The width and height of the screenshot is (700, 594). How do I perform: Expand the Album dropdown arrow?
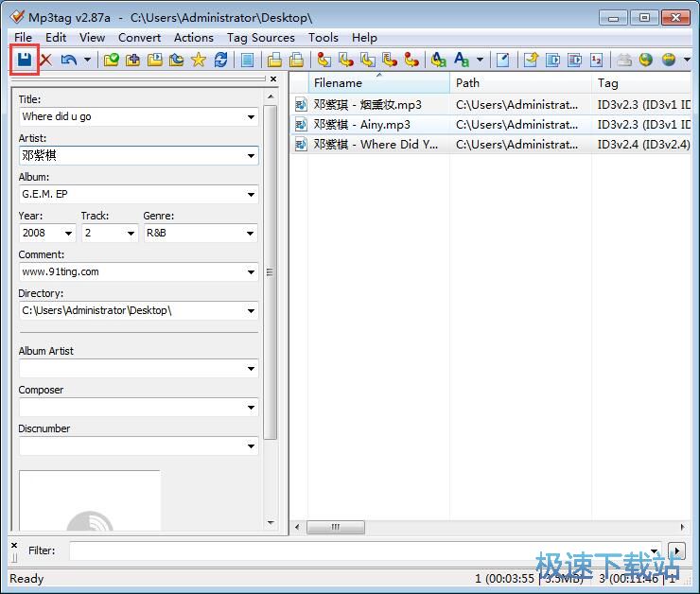click(251, 195)
